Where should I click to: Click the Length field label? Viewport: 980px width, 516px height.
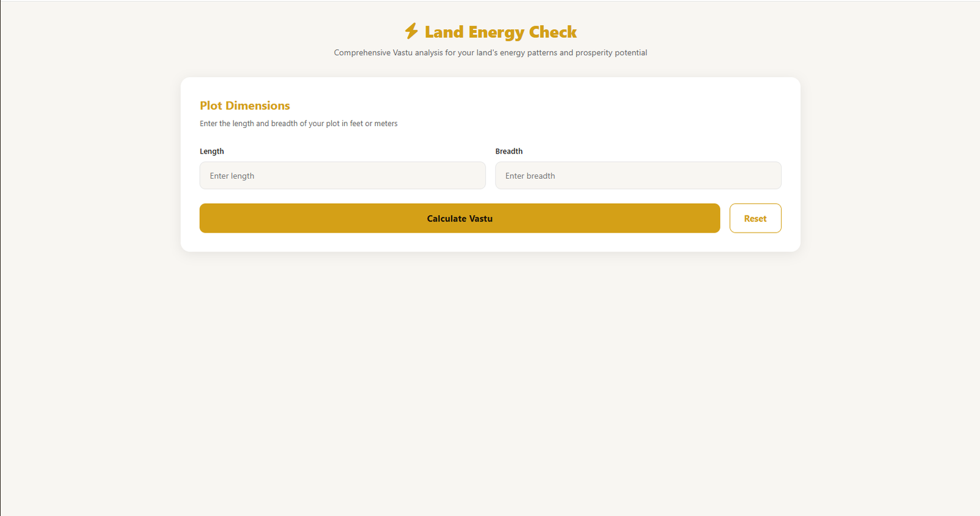[212, 151]
